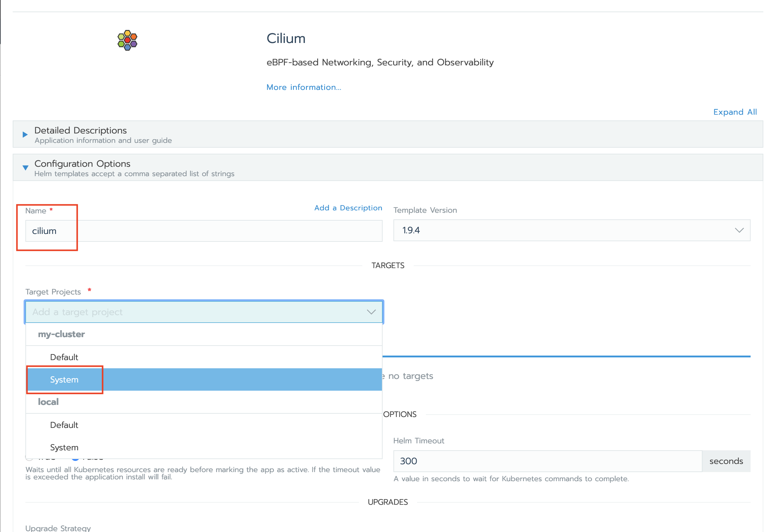The width and height of the screenshot is (773, 532).
Task: Select System project under my-cluster
Action: click(x=204, y=379)
